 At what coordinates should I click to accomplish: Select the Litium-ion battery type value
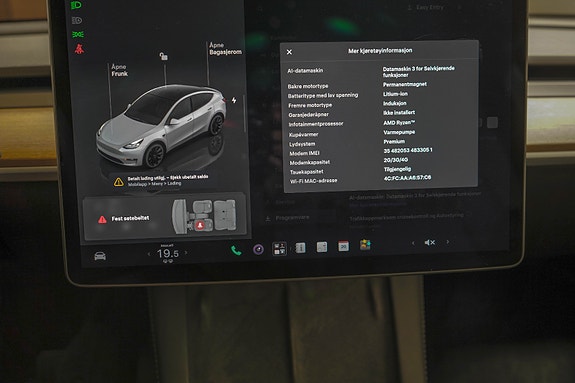pos(395,94)
